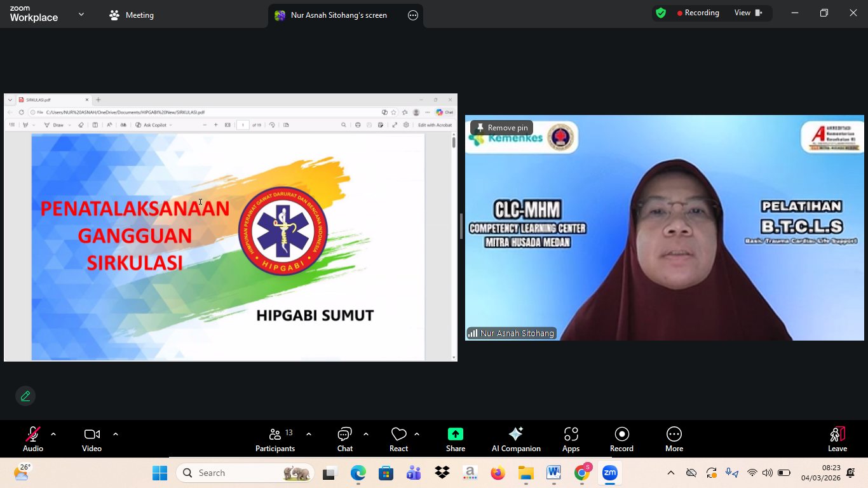The image size is (868, 488).
Task: Expand the Zoom Workplace dropdown chevron
Action: pyautogui.click(x=81, y=15)
